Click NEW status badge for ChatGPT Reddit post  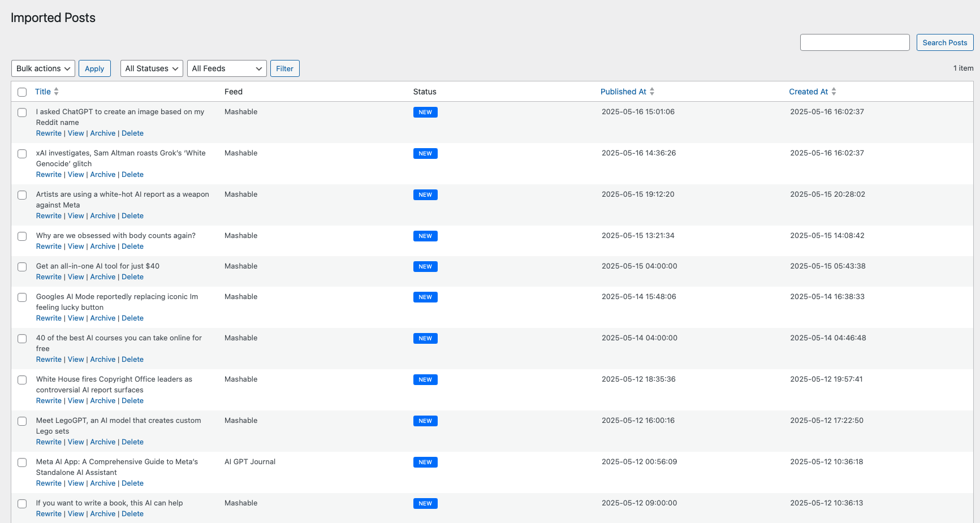coord(425,112)
